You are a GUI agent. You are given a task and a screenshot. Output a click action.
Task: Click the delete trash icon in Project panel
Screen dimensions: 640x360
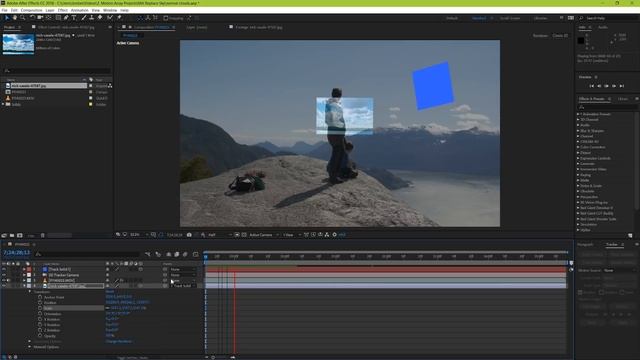42,236
